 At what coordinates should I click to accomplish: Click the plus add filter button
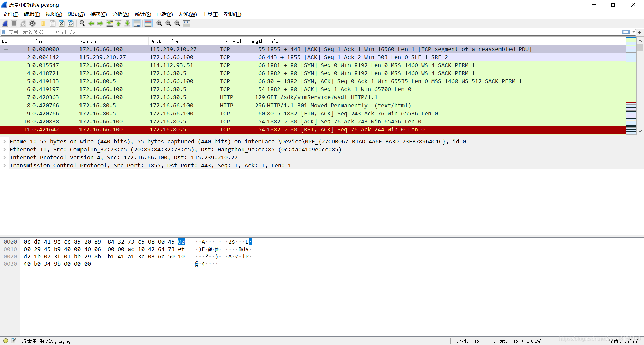coord(640,32)
